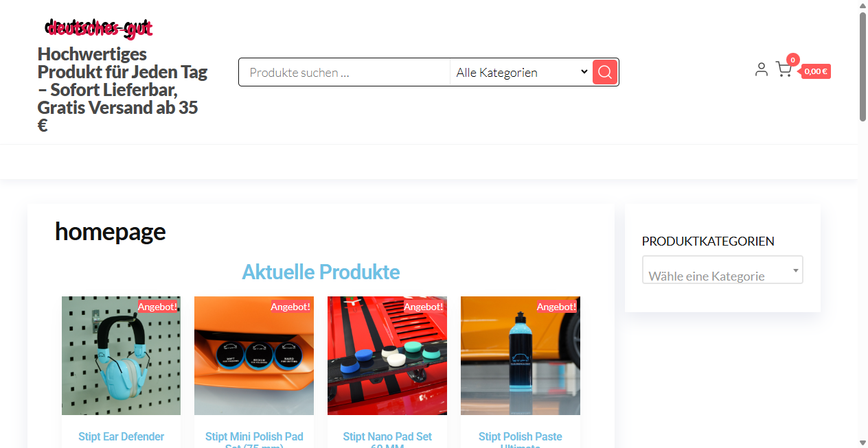Select the polish paste bottle image
The height and width of the screenshot is (448, 868).
pos(521,355)
